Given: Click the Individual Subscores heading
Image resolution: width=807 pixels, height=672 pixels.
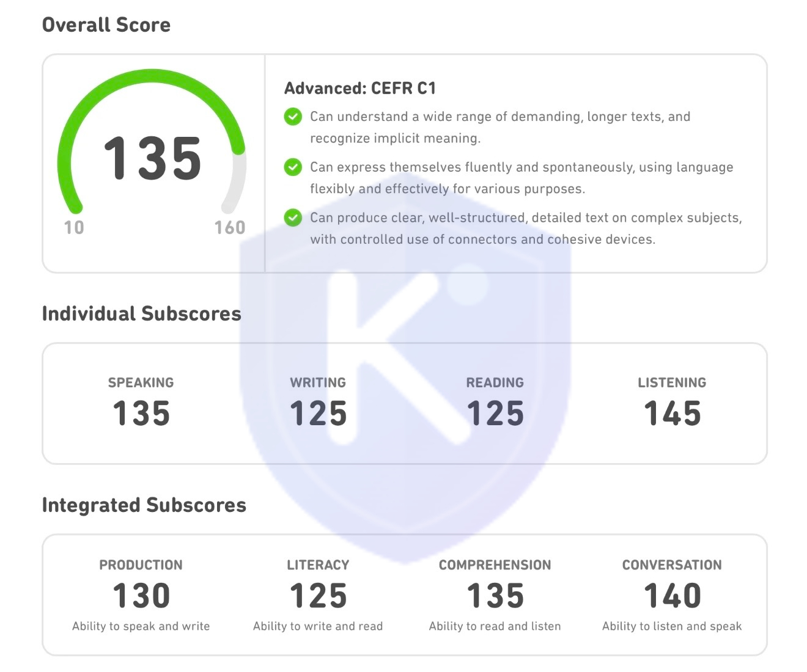Looking at the screenshot, I should pyautogui.click(x=142, y=314).
